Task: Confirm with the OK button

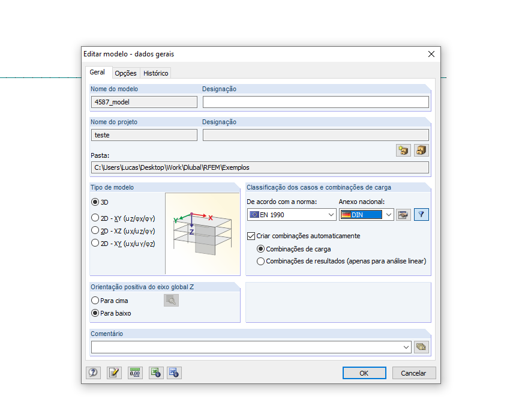Action: [x=364, y=373]
